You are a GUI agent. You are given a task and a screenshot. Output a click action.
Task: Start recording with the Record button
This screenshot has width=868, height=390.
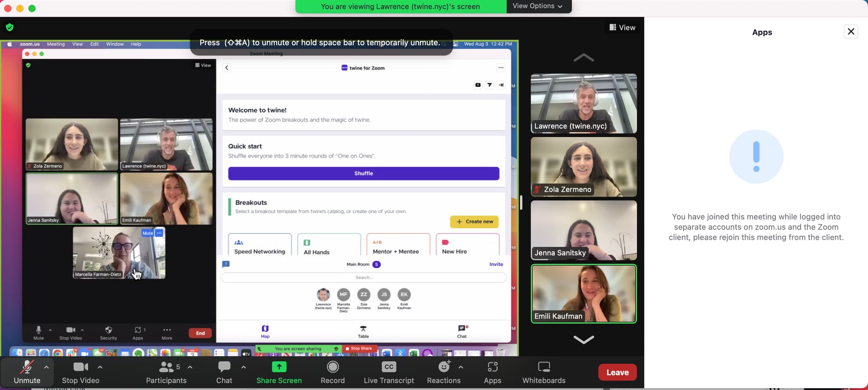point(333,372)
